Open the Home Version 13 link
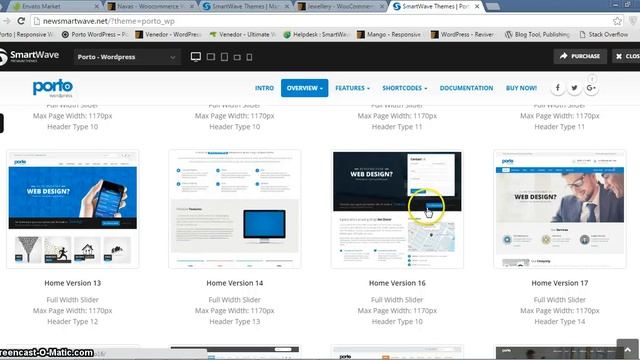 click(73, 283)
